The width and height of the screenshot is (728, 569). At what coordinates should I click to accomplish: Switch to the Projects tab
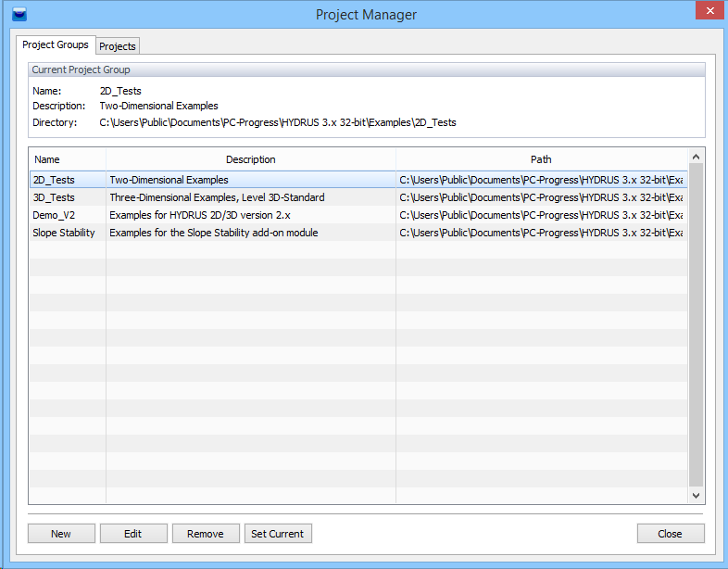click(118, 46)
